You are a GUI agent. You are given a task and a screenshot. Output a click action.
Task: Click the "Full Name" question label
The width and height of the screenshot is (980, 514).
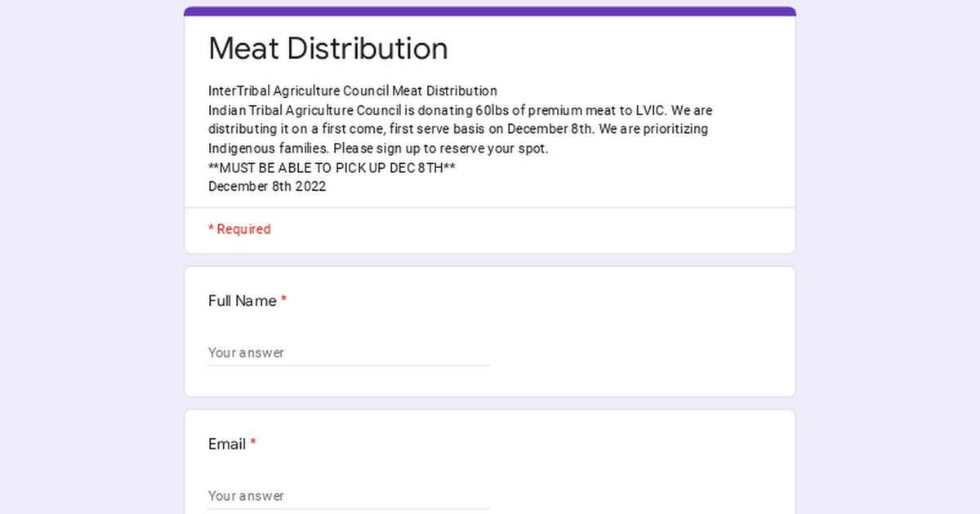point(242,301)
